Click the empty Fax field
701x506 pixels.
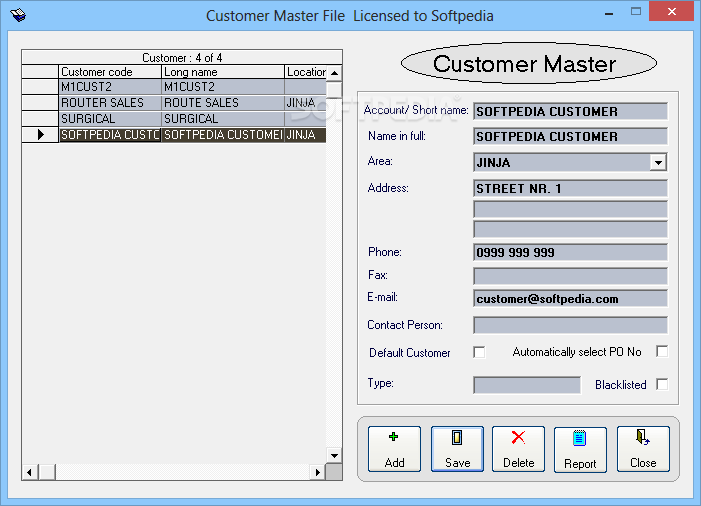coord(570,276)
